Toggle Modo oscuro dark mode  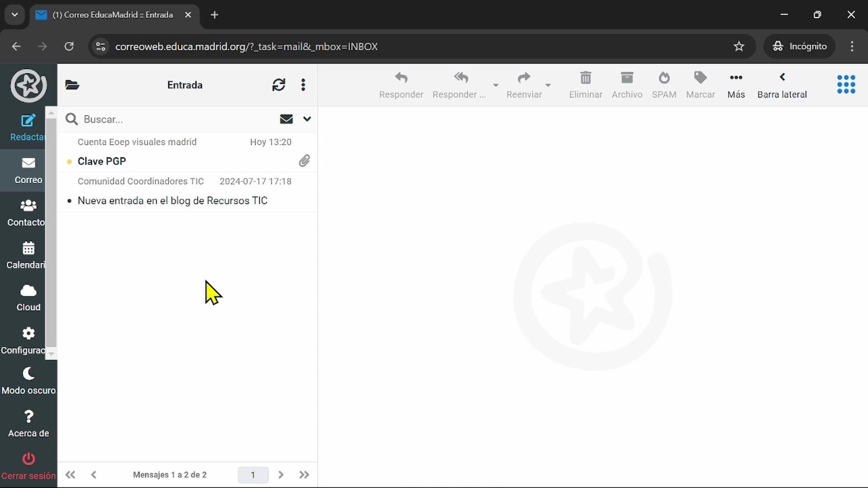[28, 381]
